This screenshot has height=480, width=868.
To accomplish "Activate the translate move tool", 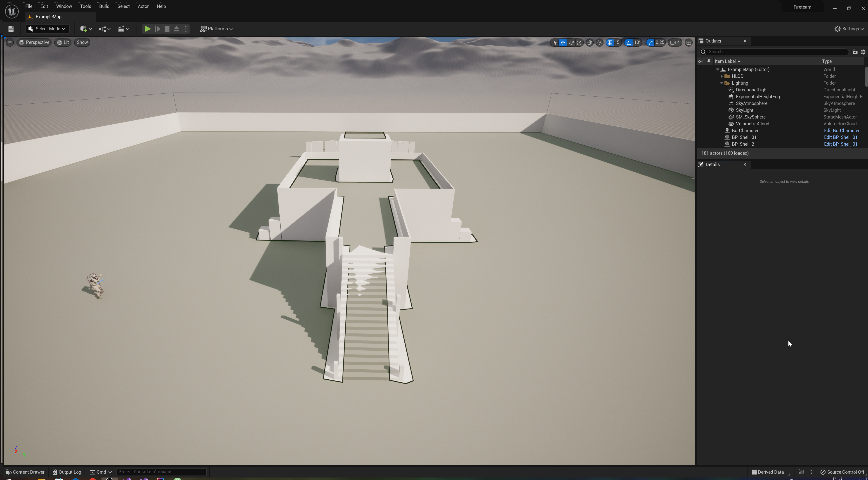I will point(563,43).
